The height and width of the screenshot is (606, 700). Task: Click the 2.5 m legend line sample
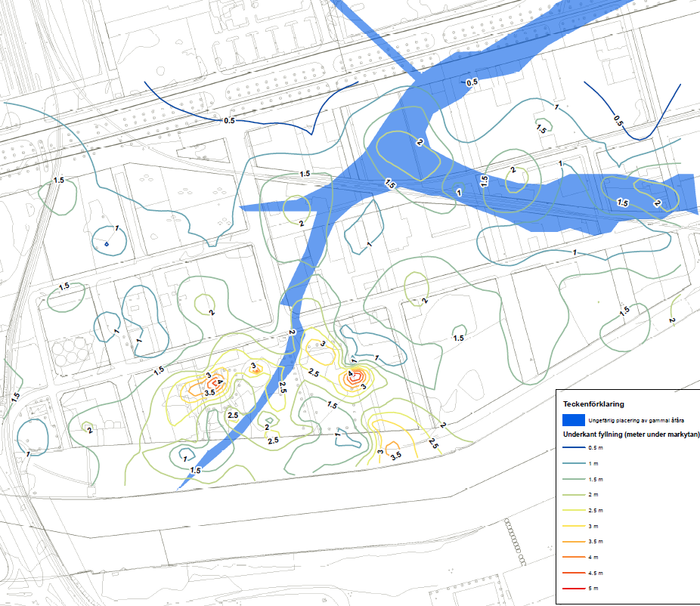574,511
